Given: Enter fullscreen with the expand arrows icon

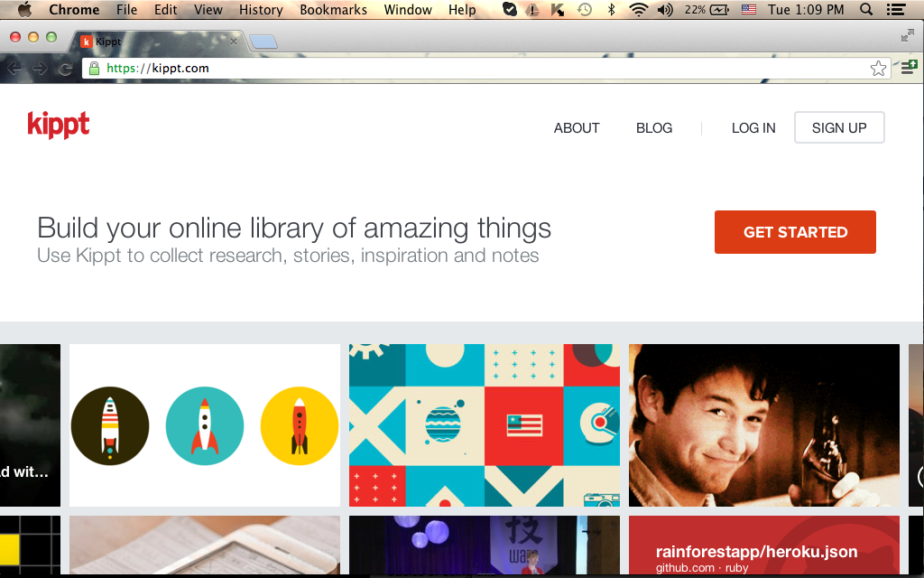Looking at the screenshot, I should coord(907,36).
